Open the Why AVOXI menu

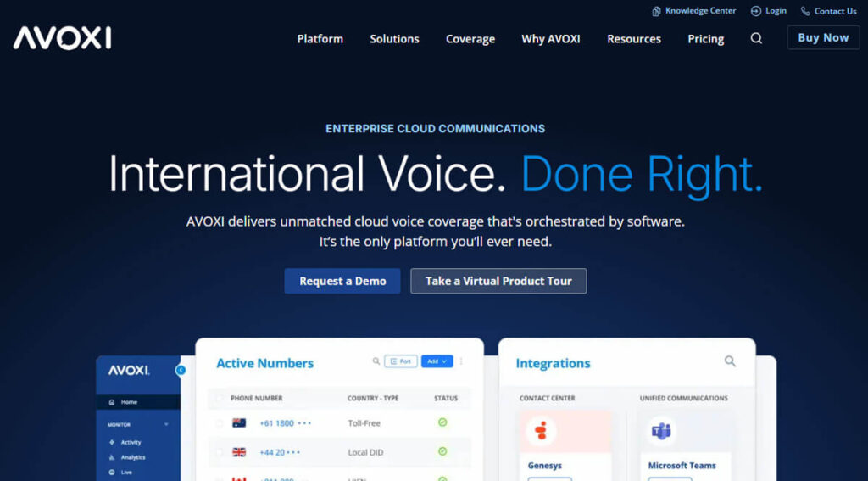(x=551, y=39)
